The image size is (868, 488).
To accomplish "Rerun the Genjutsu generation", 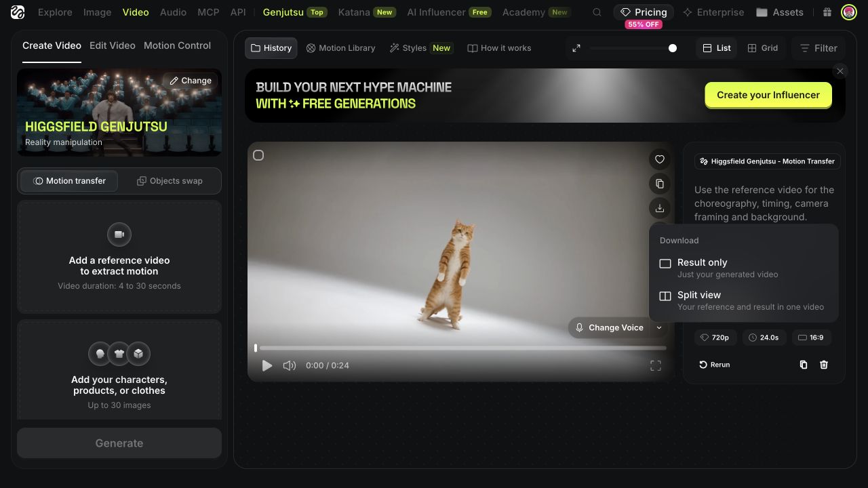I will point(715,365).
